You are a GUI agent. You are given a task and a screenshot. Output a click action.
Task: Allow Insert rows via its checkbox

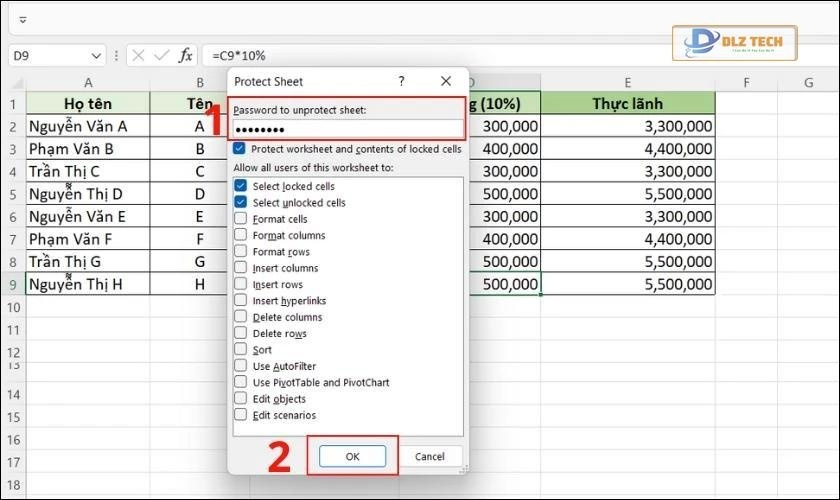coord(240,284)
